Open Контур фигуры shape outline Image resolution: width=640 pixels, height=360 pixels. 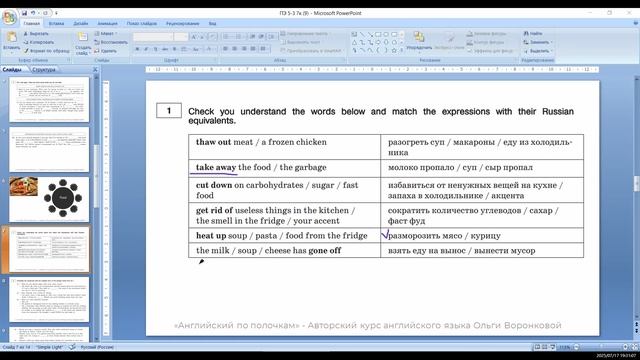pos(486,42)
